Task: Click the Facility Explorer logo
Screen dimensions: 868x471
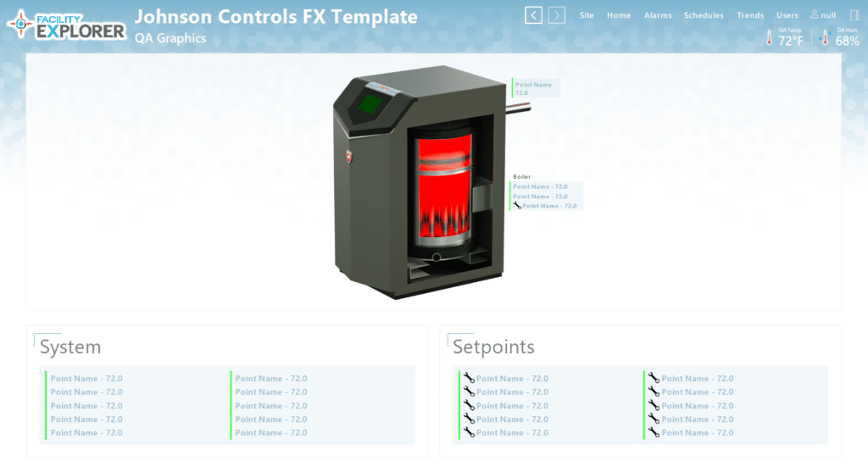Action: point(66,25)
